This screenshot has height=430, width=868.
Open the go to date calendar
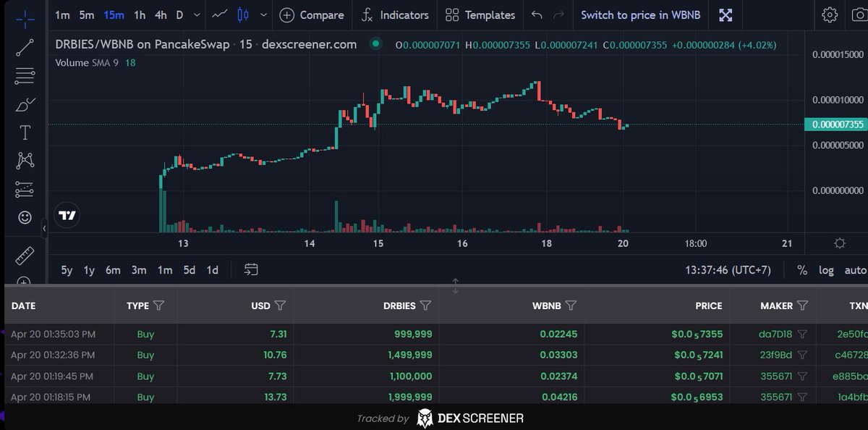[x=251, y=270]
